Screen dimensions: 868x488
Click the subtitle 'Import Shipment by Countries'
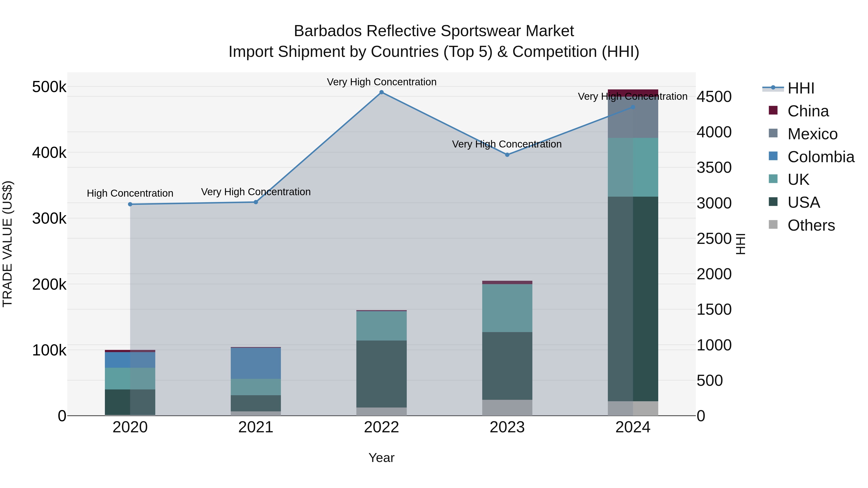[333, 52]
